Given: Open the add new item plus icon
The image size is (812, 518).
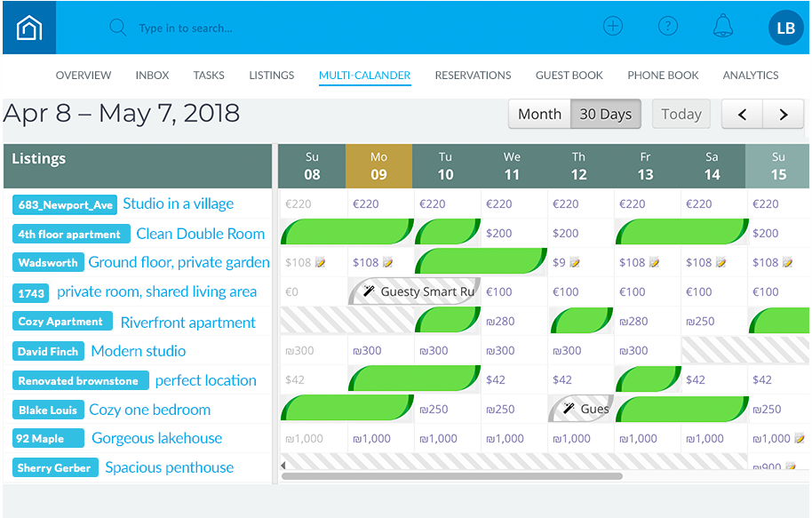Looking at the screenshot, I should click(x=613, y=26).
